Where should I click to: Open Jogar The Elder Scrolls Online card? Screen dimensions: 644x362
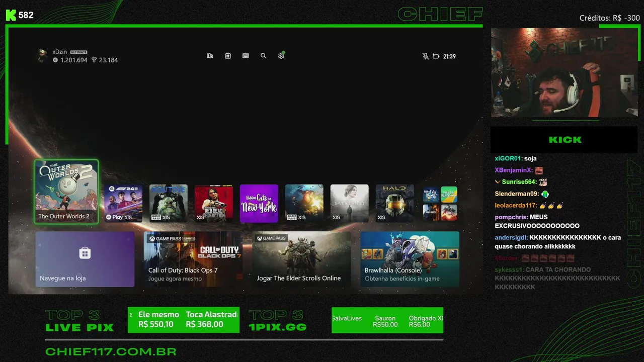click(302, 259)
